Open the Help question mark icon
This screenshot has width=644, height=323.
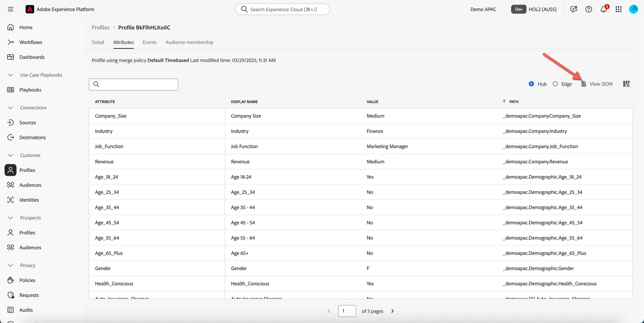pyautogui.click(x=588, y=9)
